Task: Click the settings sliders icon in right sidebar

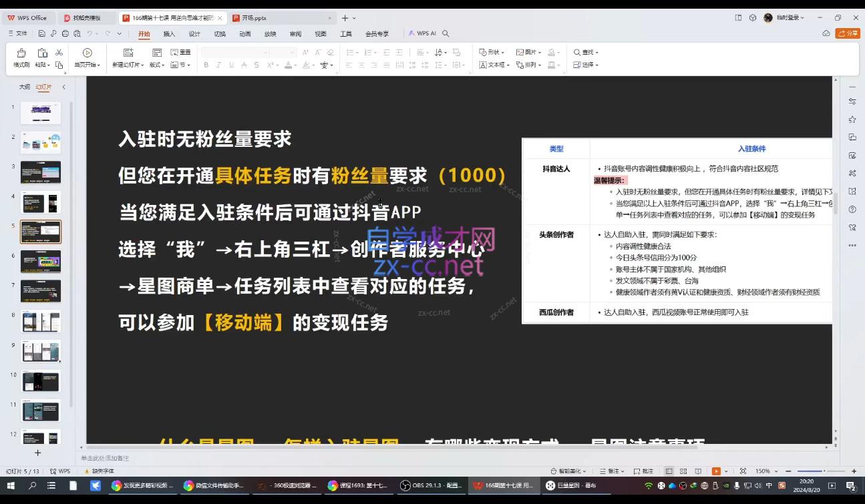Action: click(852, 101)
